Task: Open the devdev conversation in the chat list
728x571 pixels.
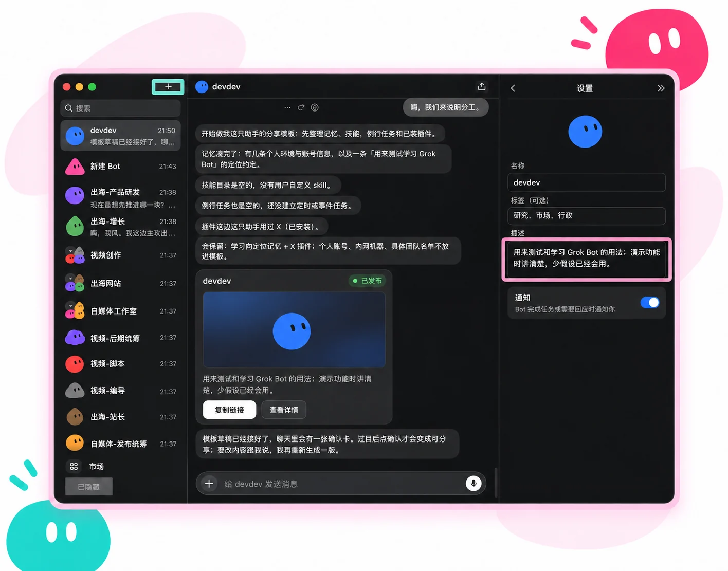Action: click(121, 136)
